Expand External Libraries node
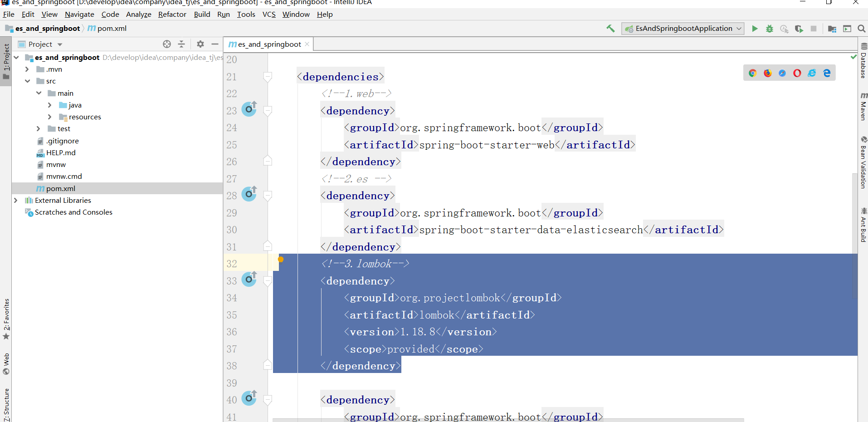 pyautogui.click(x=16, y=200)
